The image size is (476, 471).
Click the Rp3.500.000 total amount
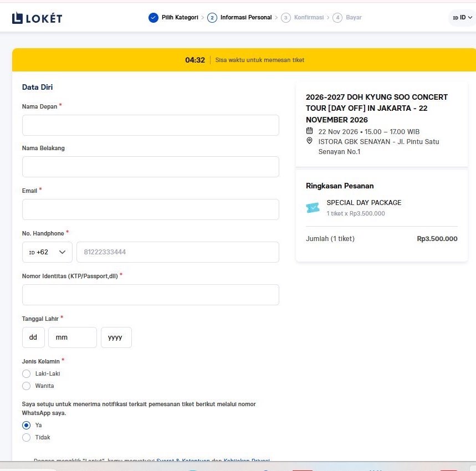(437, 238)
